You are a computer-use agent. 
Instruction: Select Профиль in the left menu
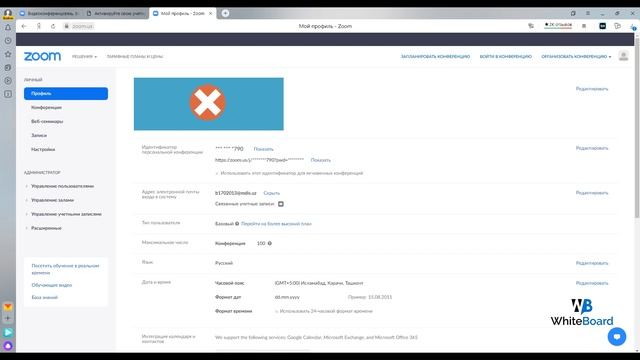[66, 93]
